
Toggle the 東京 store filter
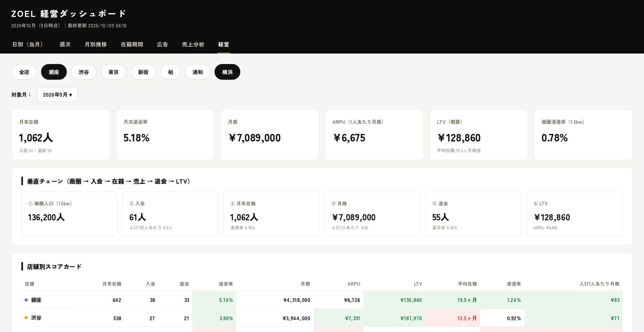point(114,72)
